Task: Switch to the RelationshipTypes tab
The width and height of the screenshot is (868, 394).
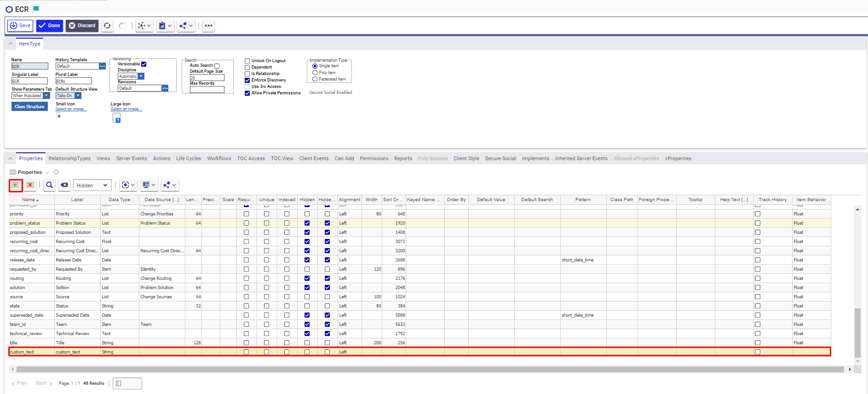Action: coord(69,158)
